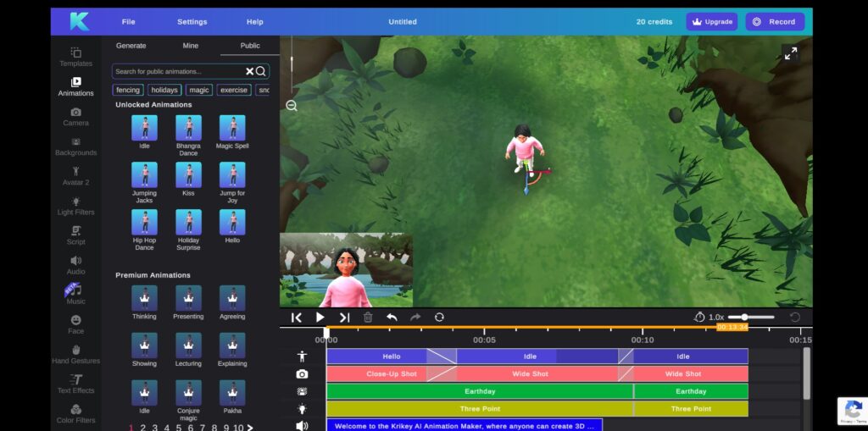This screenshot has height=431, width=868.
Task: Click the Upgrade button
Action: click(712, 21)
